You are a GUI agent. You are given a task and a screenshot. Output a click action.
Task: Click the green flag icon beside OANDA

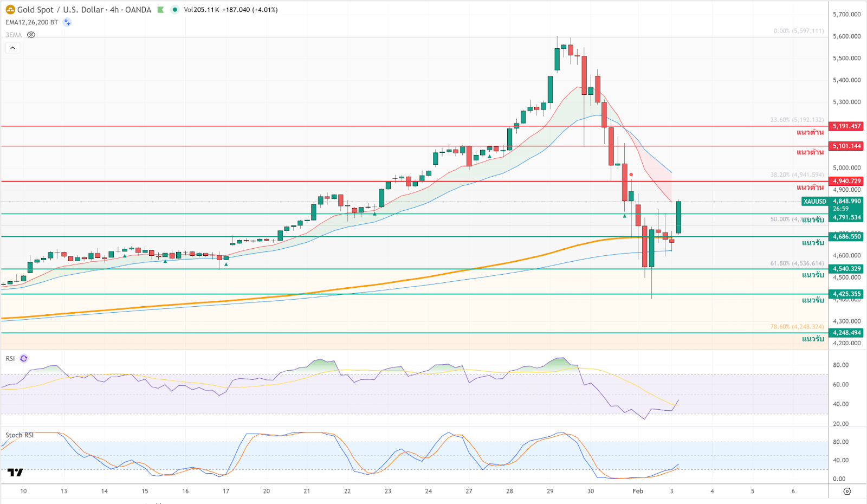pyautogui.click(x=160, y=10)
